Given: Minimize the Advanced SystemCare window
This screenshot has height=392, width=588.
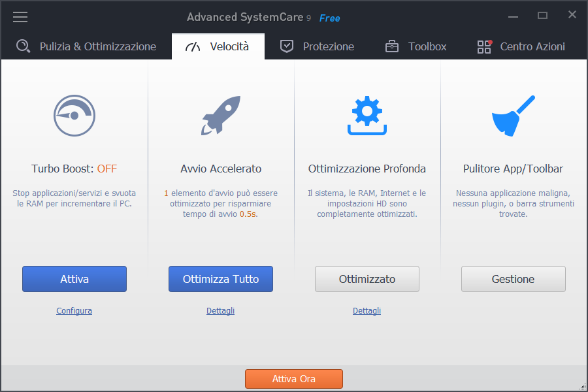Looking at the screenshot, I should (x=513, y=16).
